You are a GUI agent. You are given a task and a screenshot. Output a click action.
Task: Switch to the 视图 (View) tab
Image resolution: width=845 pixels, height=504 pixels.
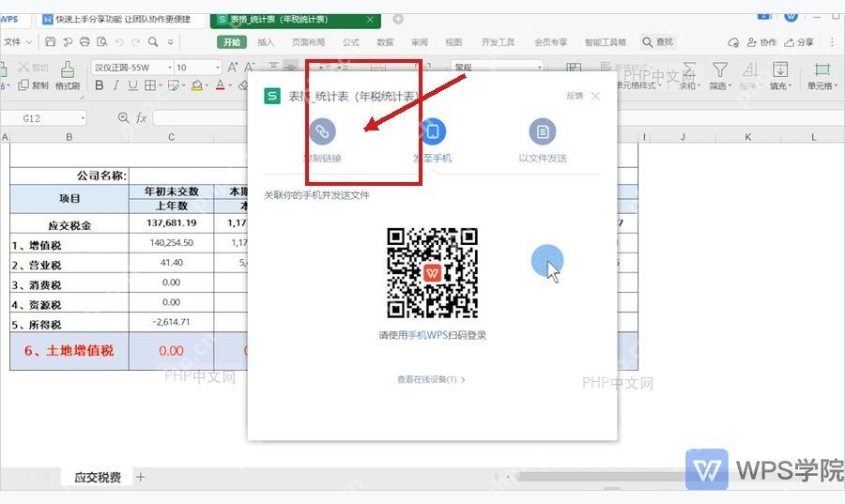coord(453,42)
